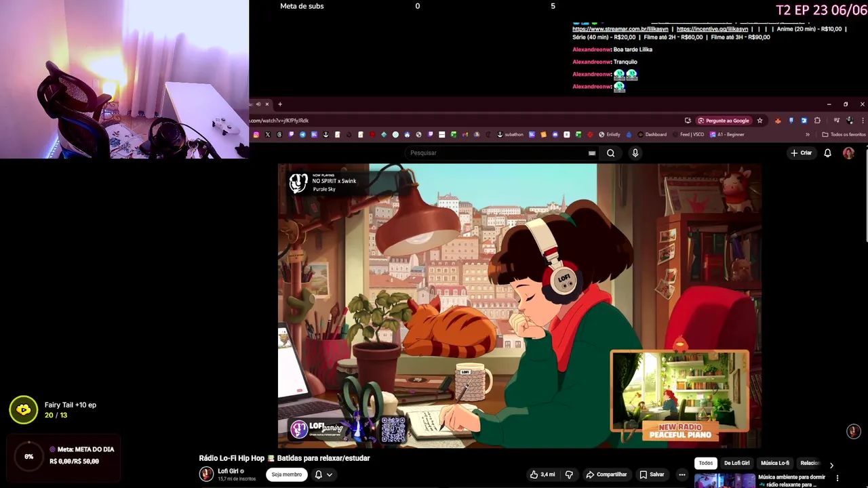This screenshot has width=868, height=488.
Task: Open the Lofi Girl channel name link
Action: tap(228, 471)
